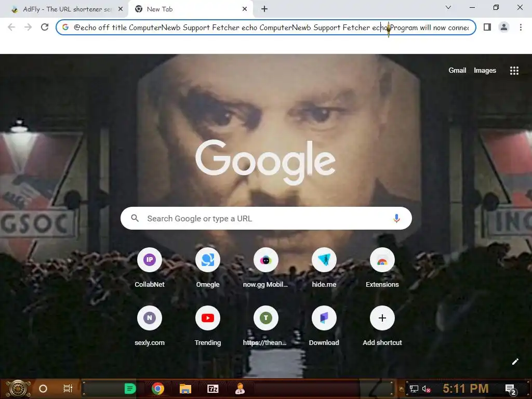Open the notification center with 2 alerts
Viewport: 532px width, 399px height.
[510, 389]
